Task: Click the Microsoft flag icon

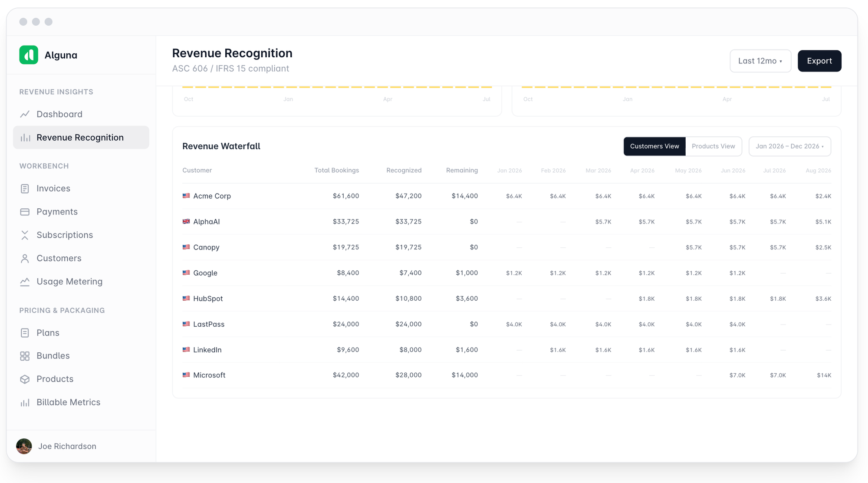Action: [x=186, y=375]
